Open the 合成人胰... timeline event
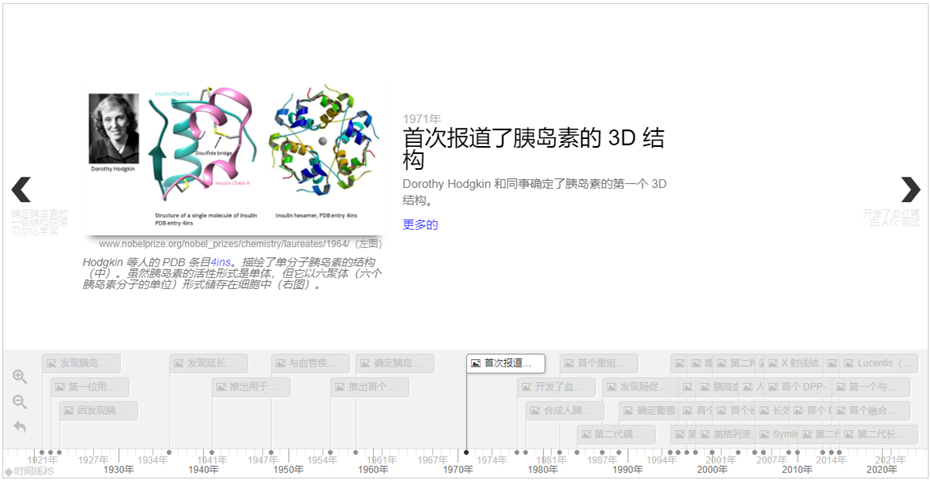Viewport: 931px width, 484px height. [x=565, y=410]
